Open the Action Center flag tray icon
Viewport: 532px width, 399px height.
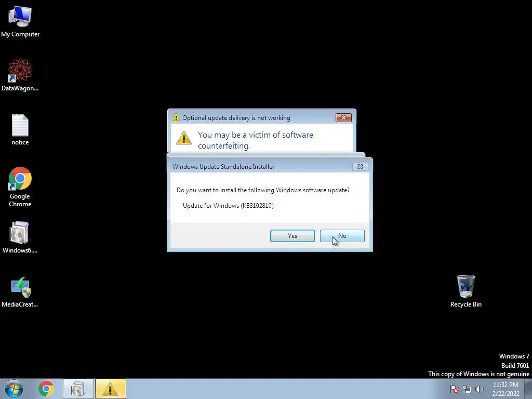(x=455, y=389)
